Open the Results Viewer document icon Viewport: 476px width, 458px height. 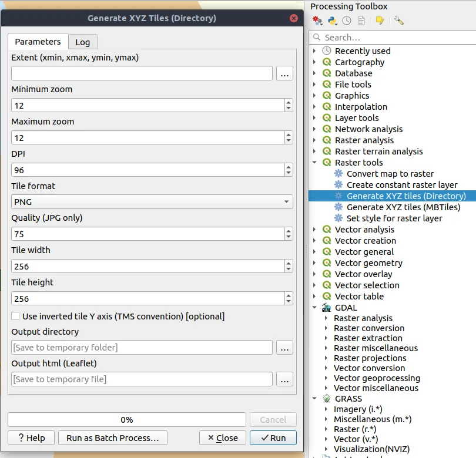coord(361,21)
